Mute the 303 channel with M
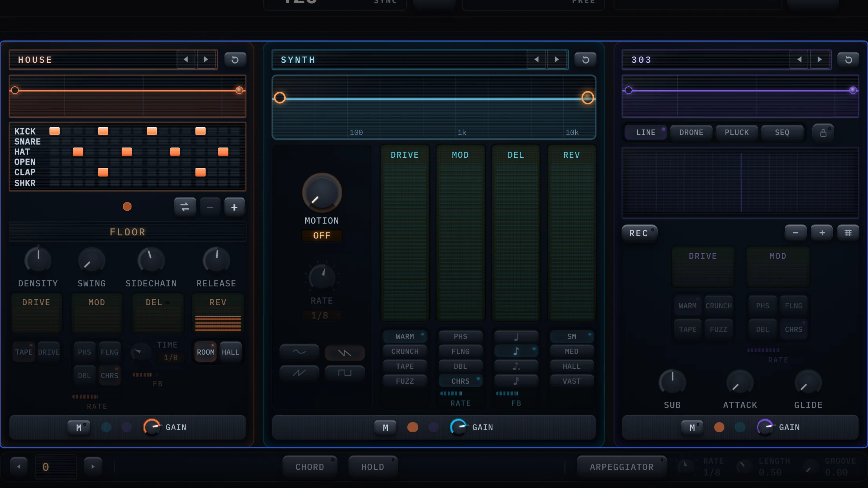The image size is (868, 488). tap(692, 428)
